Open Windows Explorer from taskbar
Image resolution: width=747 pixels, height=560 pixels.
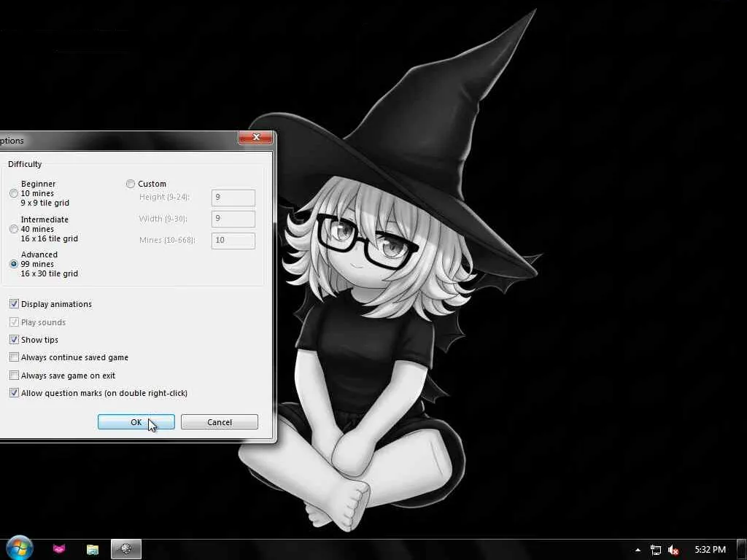pyautogui.click(x=93, y=550)
